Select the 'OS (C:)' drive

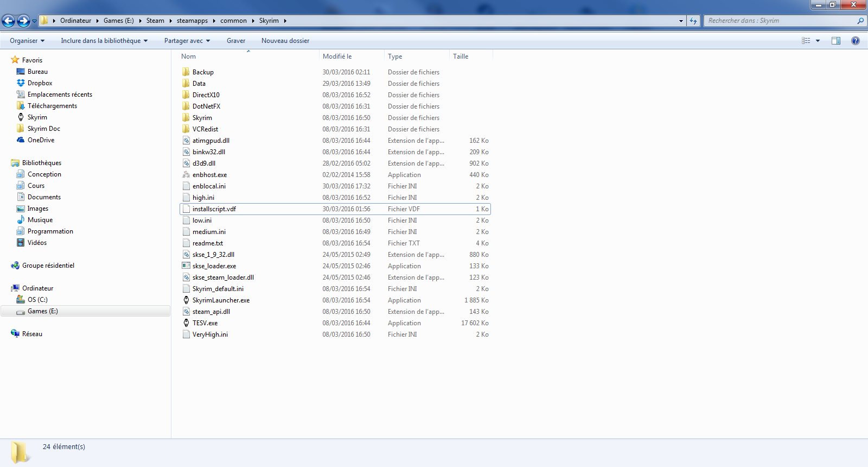point(37,300)
